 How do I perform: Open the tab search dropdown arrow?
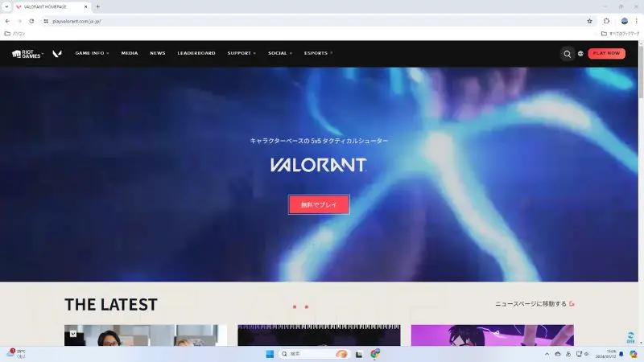(x=6, y=6)
